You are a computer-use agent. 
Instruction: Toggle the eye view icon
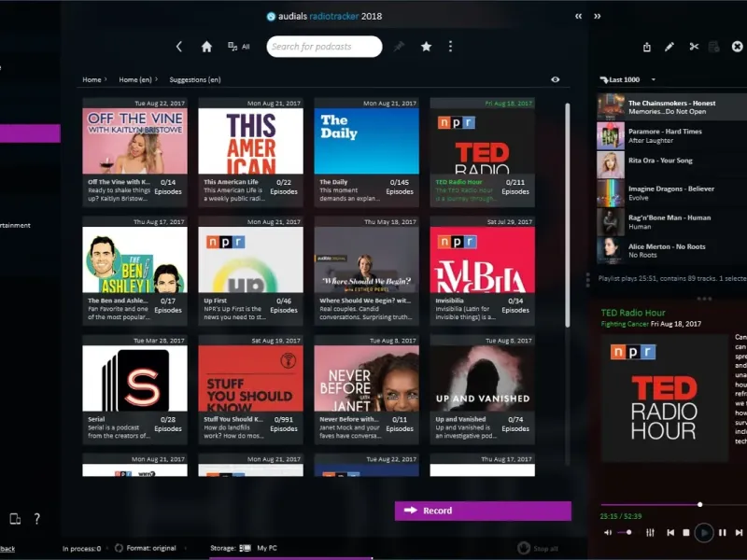coord(555,79)
